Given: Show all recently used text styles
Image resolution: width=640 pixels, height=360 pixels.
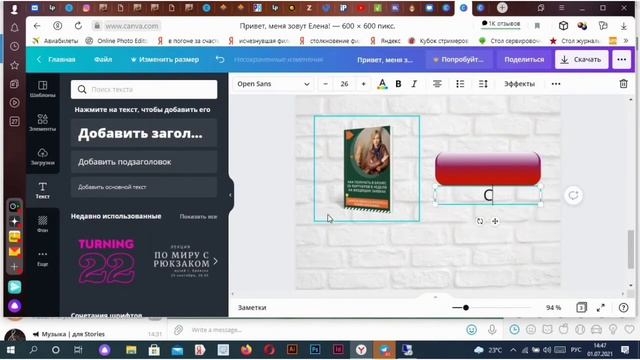Looking at the screenshot, I should point(198,216).
